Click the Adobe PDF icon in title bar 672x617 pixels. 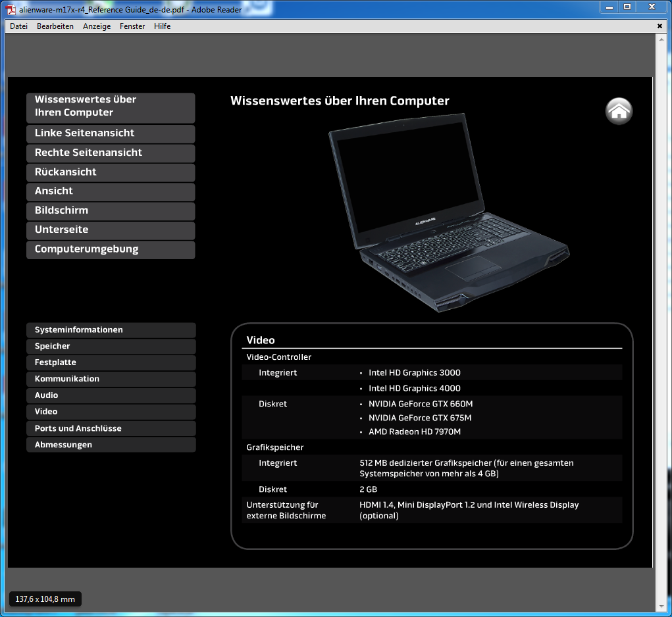coord(11,9)
